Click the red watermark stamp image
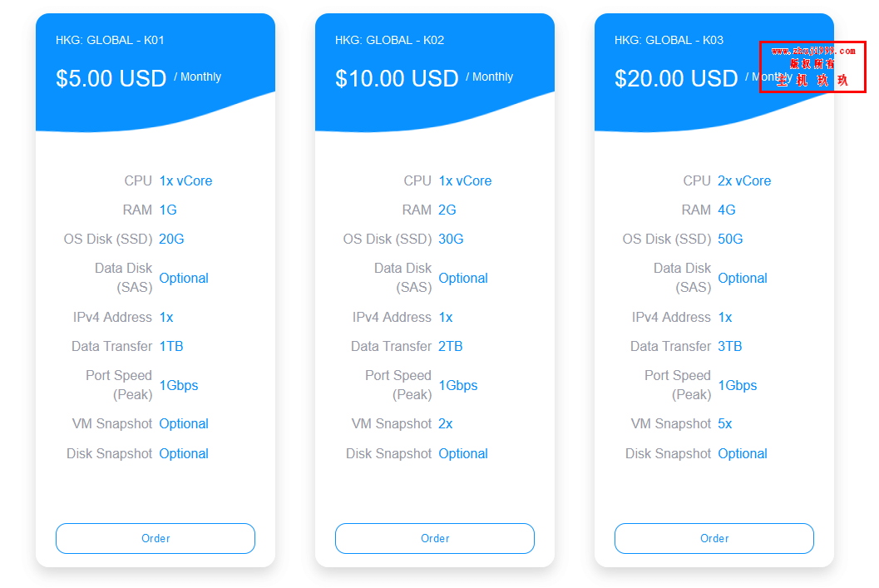The width and height of the screenshot is (879, 588). pos(812,67)
